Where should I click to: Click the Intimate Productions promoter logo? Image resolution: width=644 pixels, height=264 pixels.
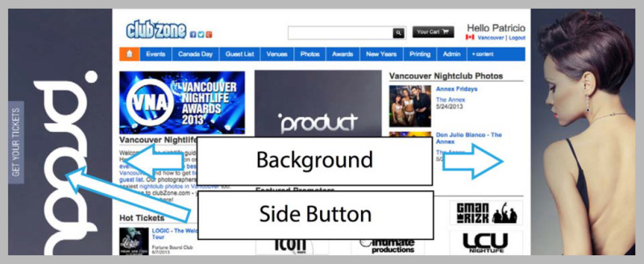pos(387,246)
